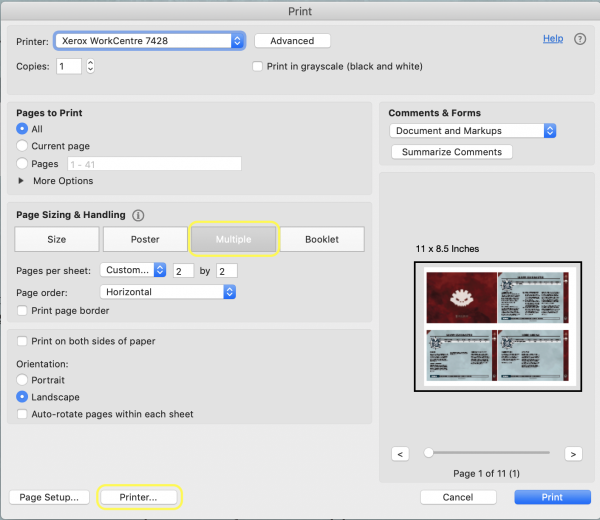Open the Help link
Viewport: 600px width, 520px height.
552,39
